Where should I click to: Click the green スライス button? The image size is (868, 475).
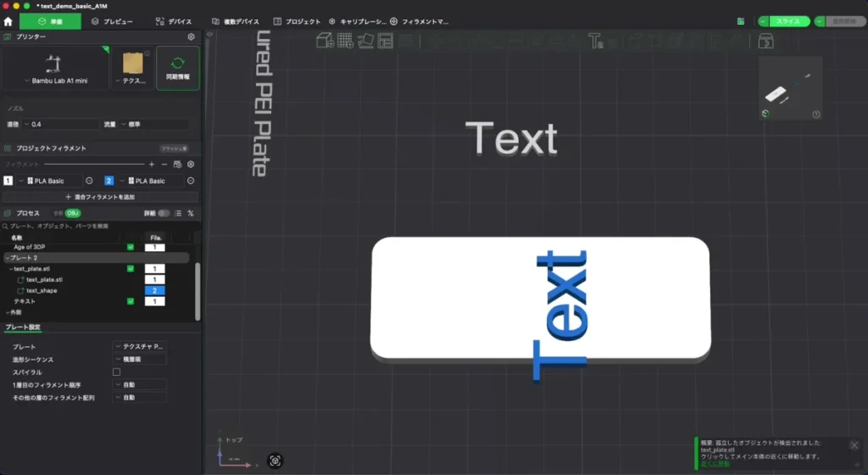(x=788, y=21)
